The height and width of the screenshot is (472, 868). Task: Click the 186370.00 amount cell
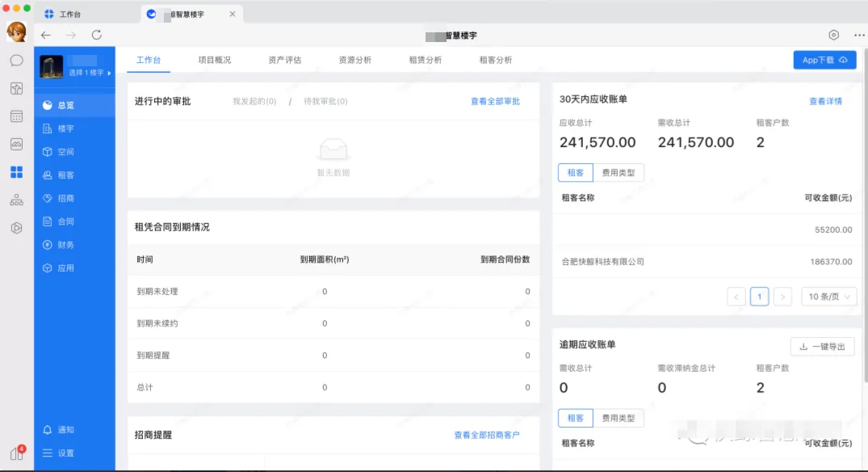pos(831,262)
